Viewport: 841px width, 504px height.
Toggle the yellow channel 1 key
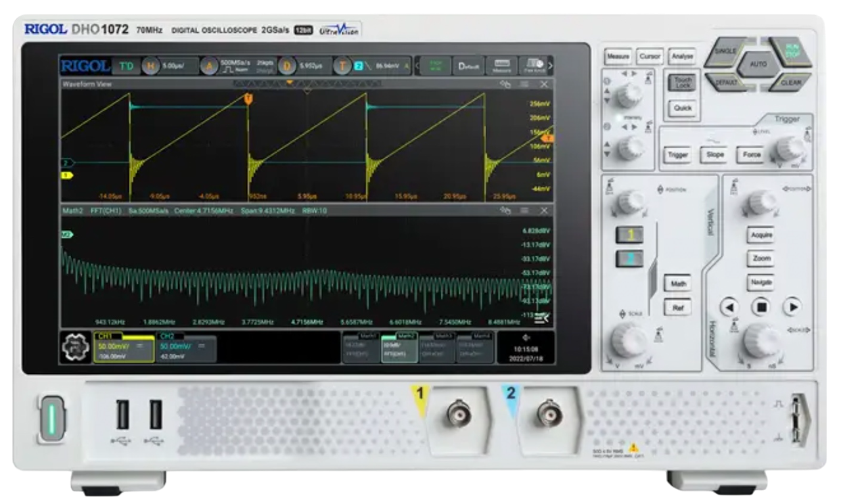(629, 235)
